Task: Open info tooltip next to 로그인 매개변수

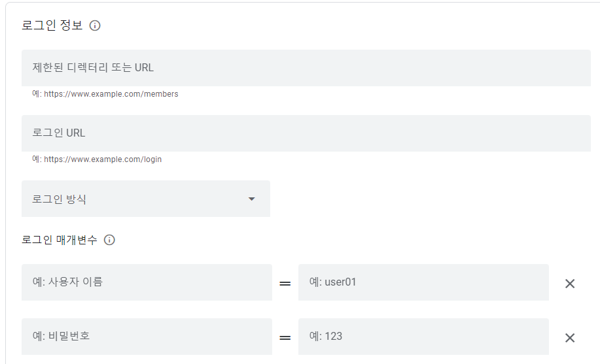Action: click(x=109, y=240)
